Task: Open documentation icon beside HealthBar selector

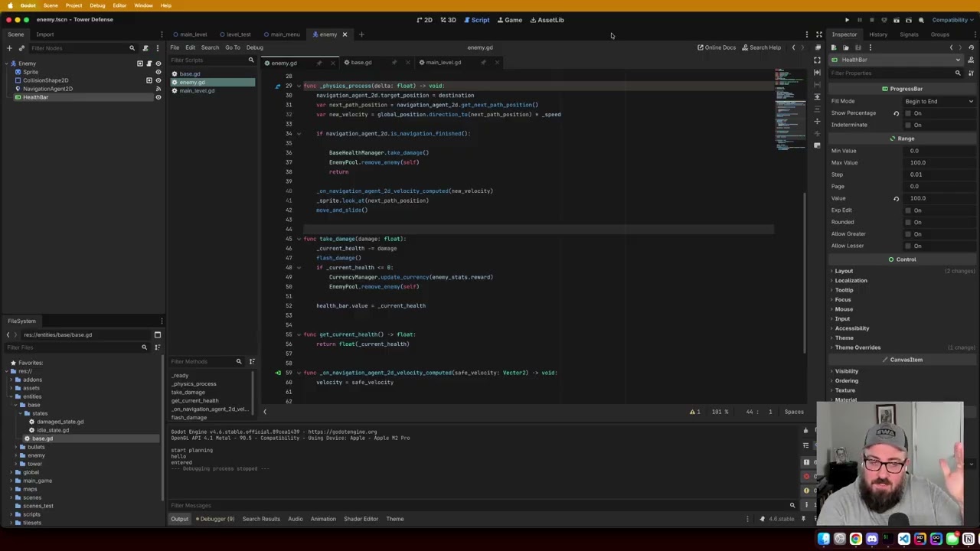Action: (x=971, y=60)
